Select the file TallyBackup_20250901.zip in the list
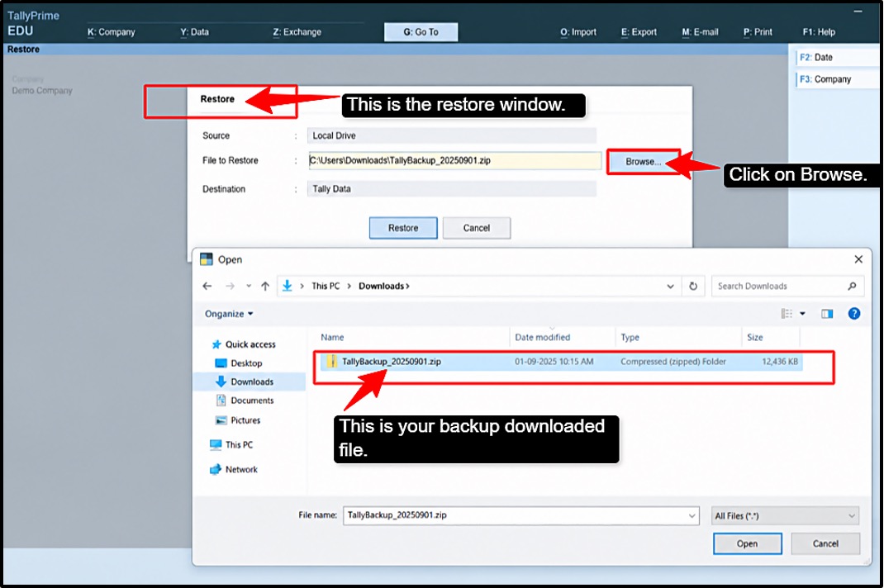 tap(561, 362)
